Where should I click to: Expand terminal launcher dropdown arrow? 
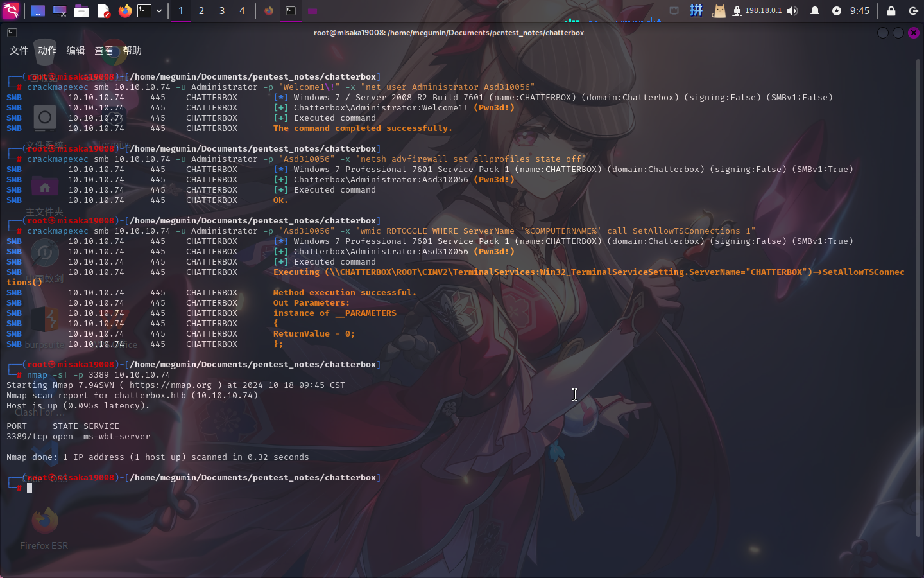(159, 11)
